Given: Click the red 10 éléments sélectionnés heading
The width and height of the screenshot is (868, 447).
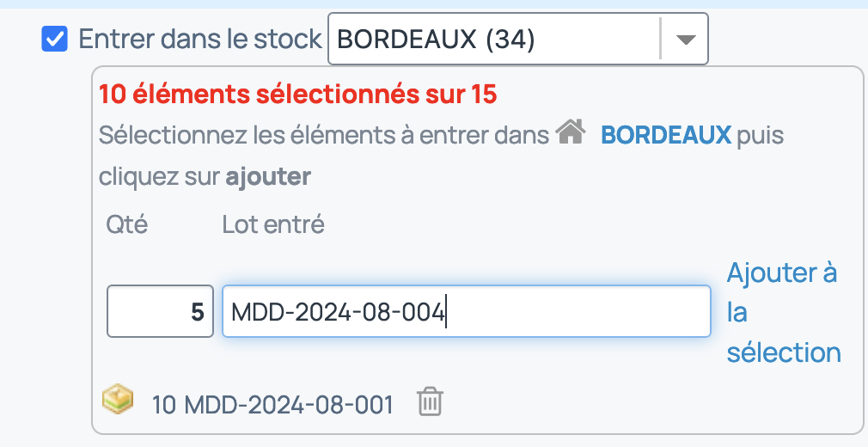Looking at the screenshot, I should click(298, 95).
